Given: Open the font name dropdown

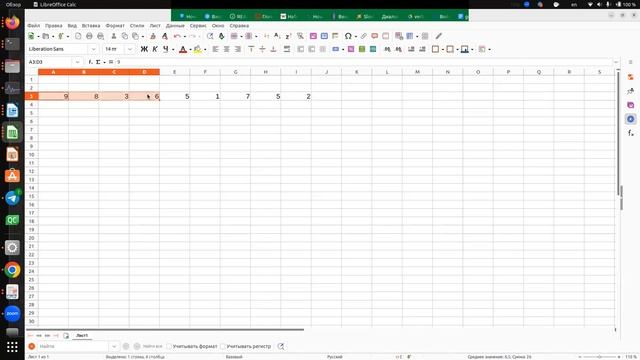Looking at the screenshot, I should (x=93, y=49).
